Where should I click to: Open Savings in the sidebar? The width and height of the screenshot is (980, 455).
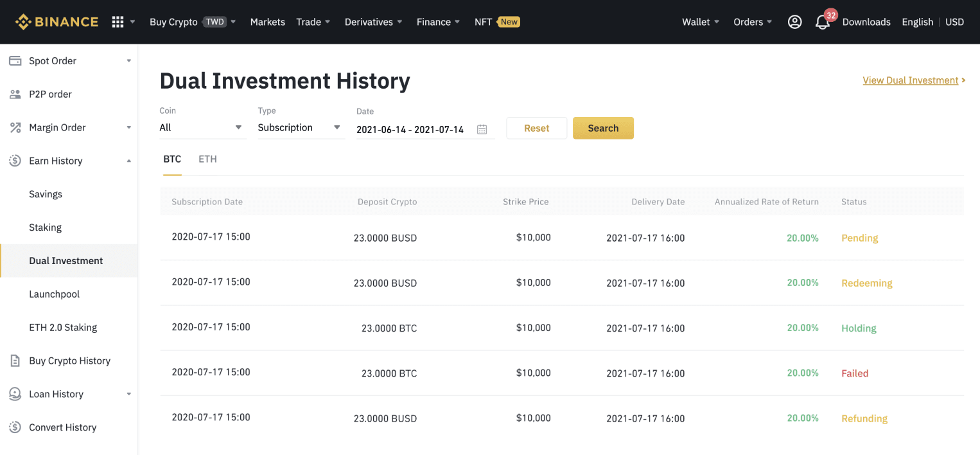tap(46, 194)
